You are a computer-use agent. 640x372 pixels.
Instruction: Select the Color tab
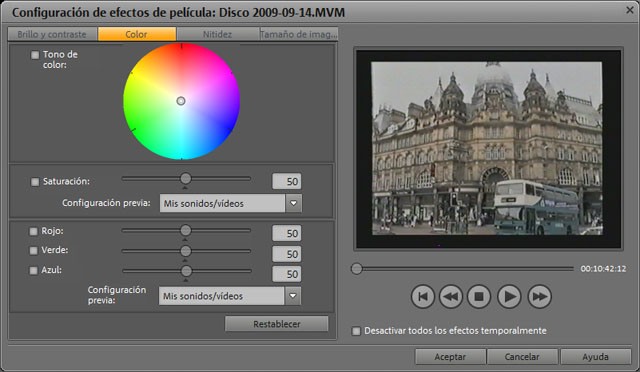pos(137,34)
